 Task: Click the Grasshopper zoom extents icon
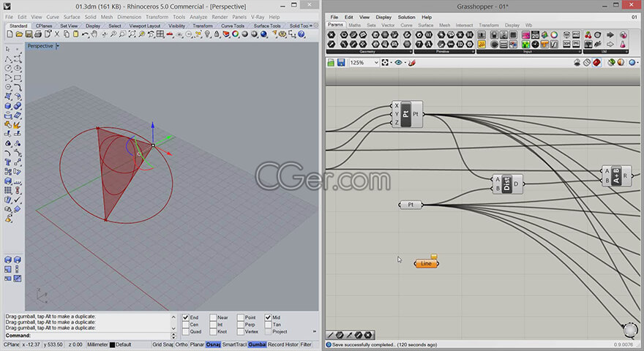[x=385, y=62]
